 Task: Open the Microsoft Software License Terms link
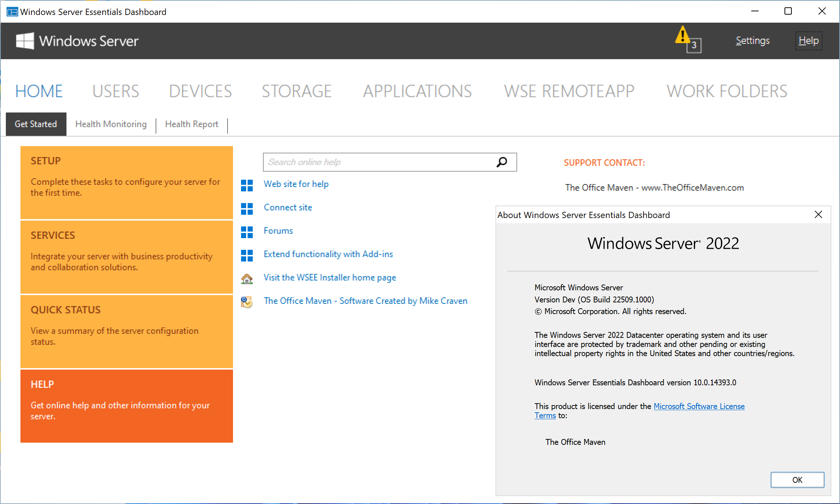pyautogui.click(x=699, y=406)
